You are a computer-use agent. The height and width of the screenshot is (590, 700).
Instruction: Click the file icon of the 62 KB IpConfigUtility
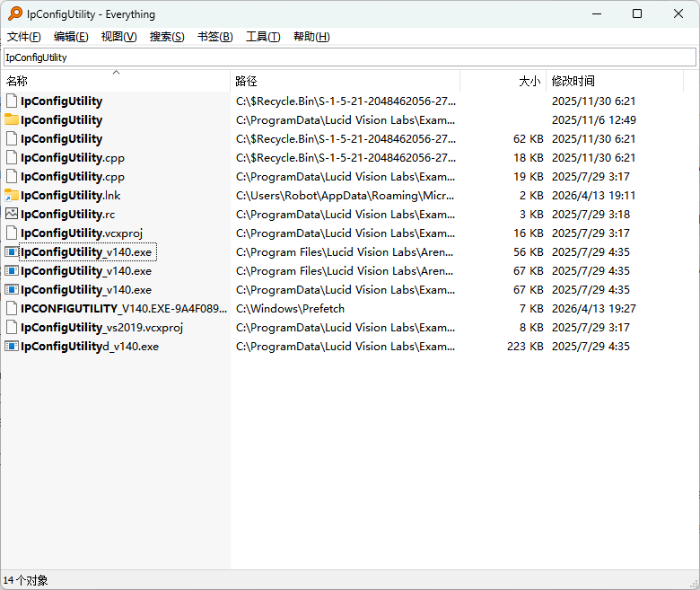(12, 139)
